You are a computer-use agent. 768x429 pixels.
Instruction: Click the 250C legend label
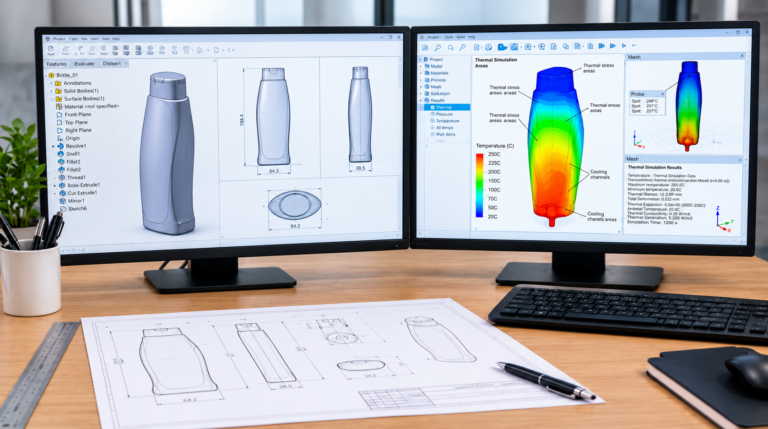[494, 154]
